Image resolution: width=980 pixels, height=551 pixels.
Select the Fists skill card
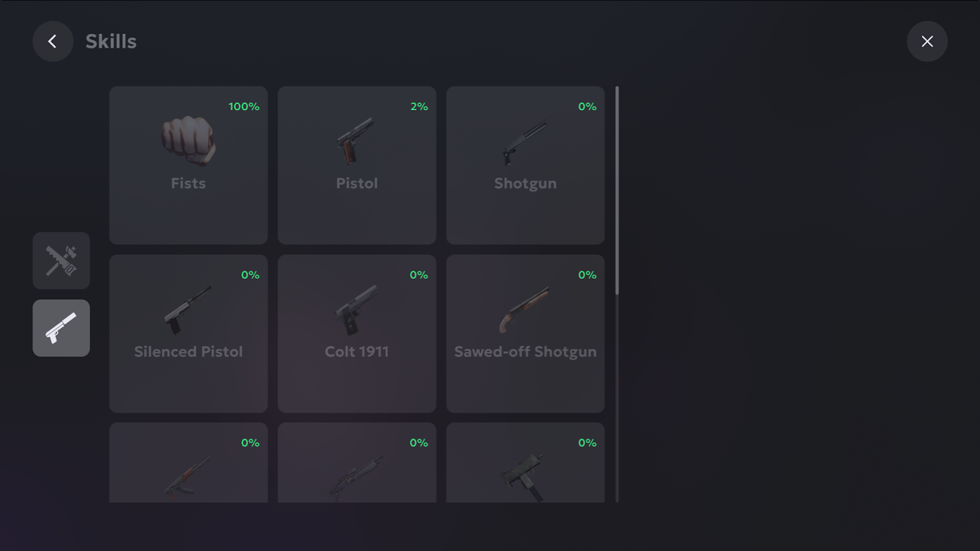(x=189, y=165)
